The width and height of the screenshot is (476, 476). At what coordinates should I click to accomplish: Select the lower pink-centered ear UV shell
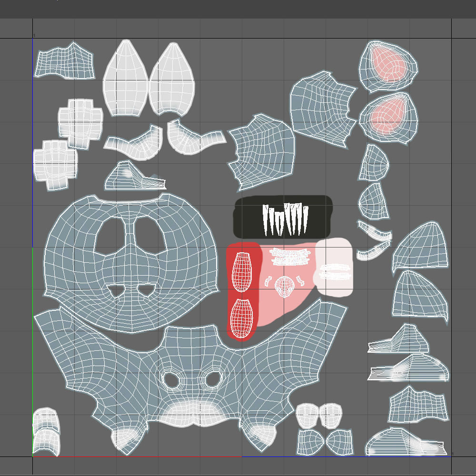[x=388, y=119]
